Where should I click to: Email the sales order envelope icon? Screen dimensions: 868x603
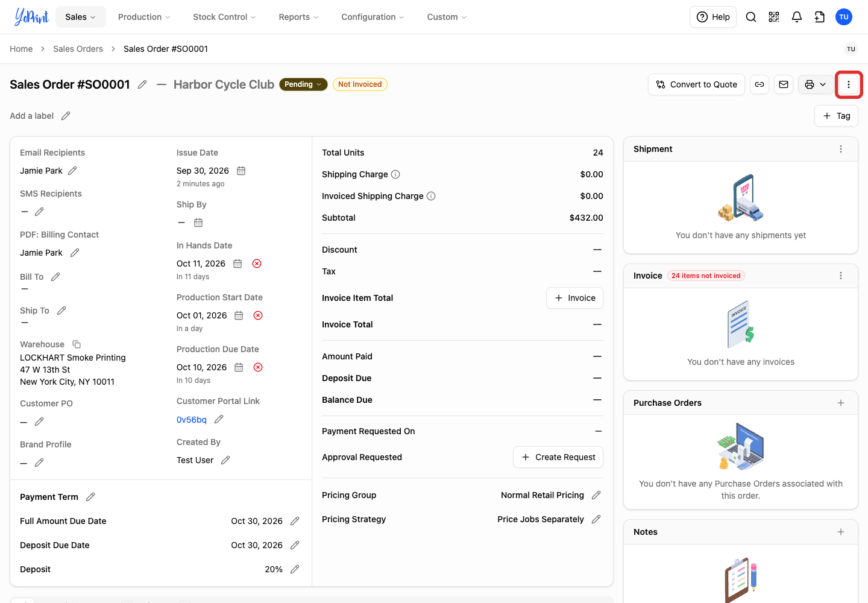click(x=784, y=84)
